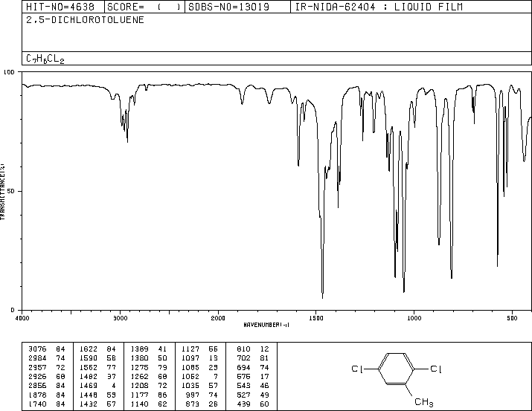
Task: Click the 1000 tick label on the wavenumber axis
Action: pyautogui.click(x=414, y=318)
